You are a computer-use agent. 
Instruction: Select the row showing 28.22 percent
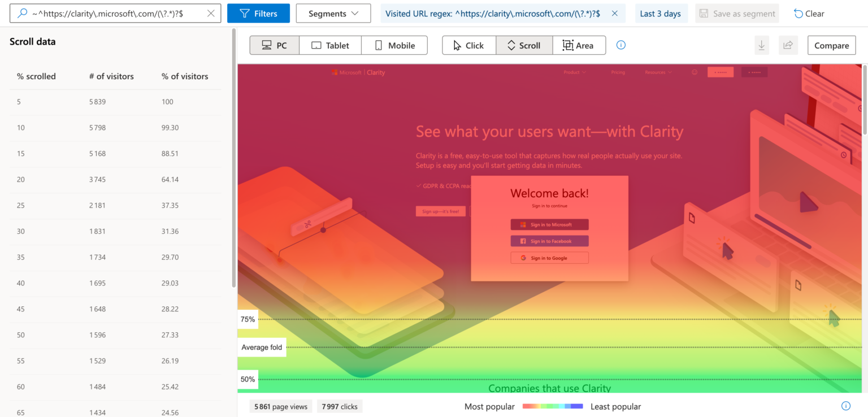[x=115, y=309]
